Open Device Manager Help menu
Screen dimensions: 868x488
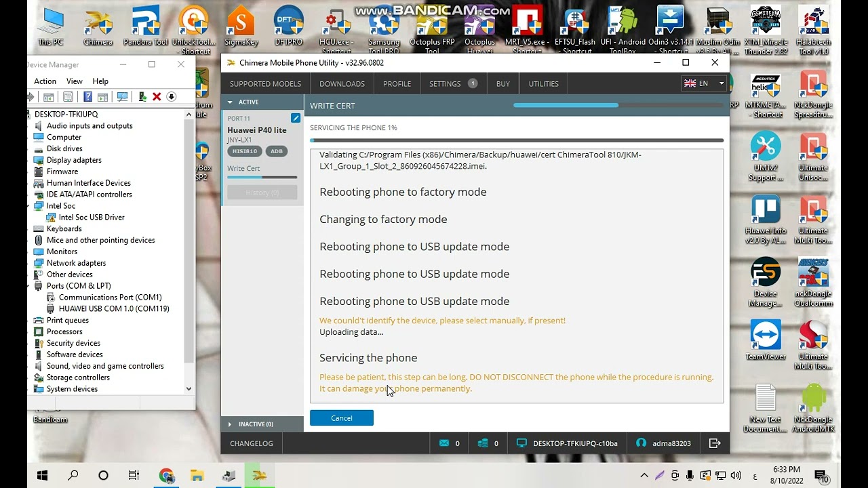pyautogui.click(x=100, y=81)
